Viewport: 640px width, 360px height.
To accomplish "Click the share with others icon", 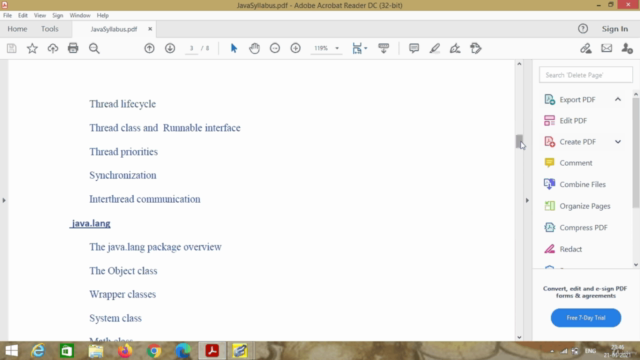I will (627, 48).
